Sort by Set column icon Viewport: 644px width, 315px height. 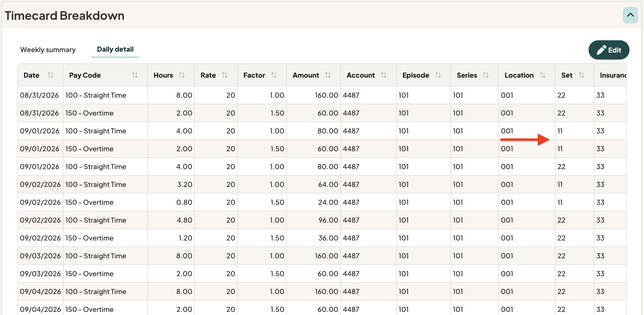coord(582,75)
